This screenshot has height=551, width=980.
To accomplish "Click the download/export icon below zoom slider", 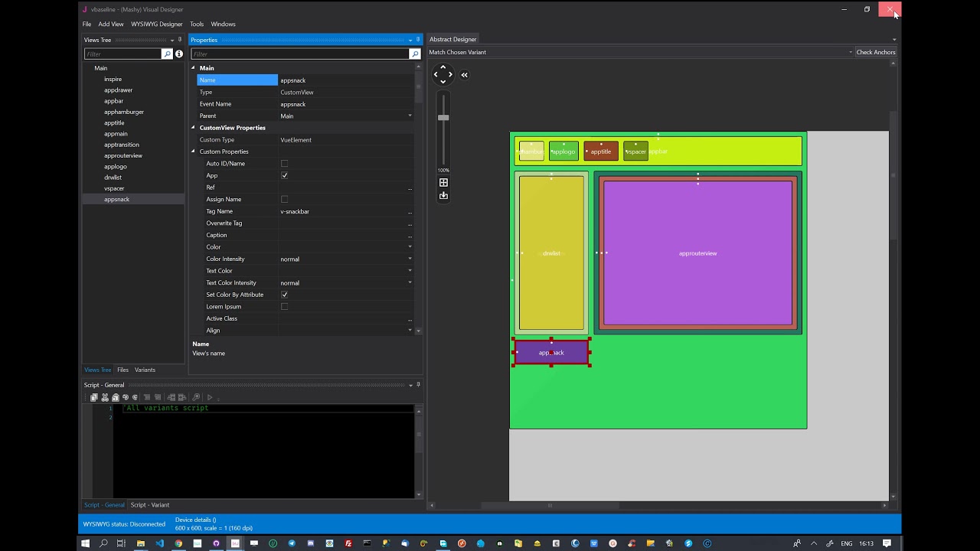I will tap(443, 196).
